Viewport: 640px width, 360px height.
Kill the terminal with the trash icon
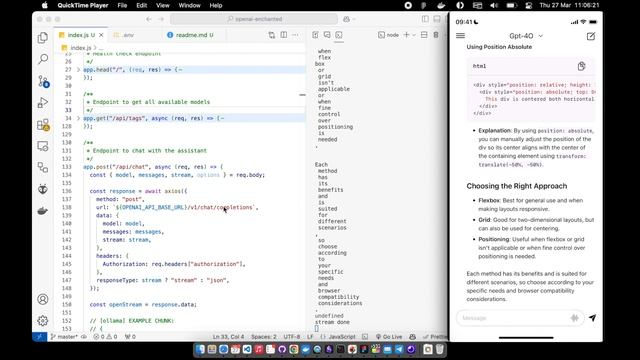436,35
